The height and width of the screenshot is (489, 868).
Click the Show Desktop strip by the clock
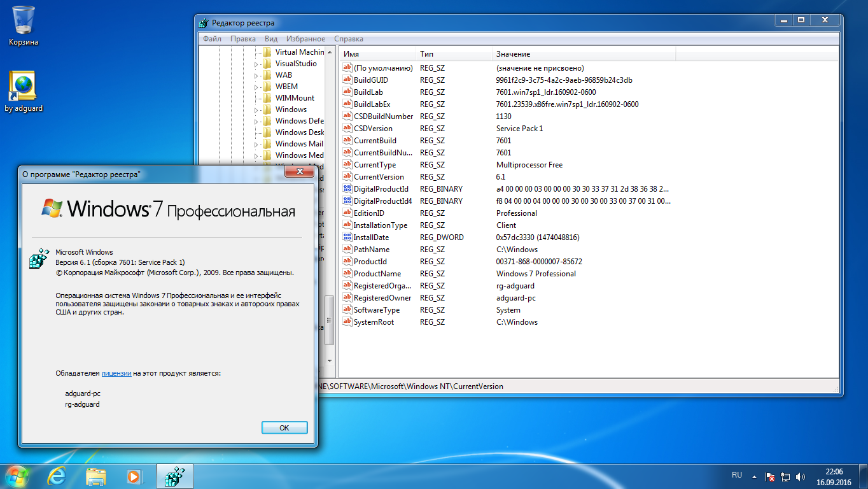864,476
